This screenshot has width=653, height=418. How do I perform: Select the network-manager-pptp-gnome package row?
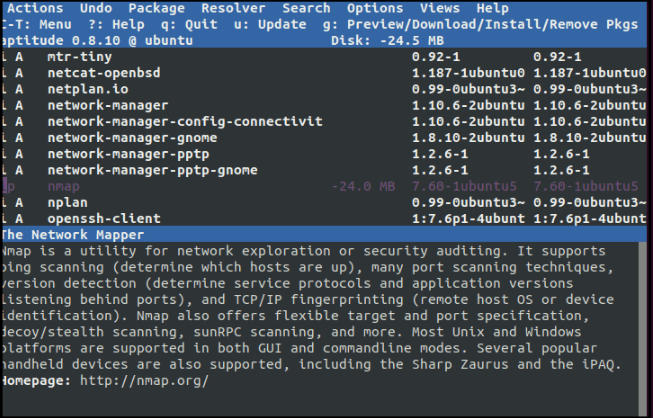[x=153, y=169]
